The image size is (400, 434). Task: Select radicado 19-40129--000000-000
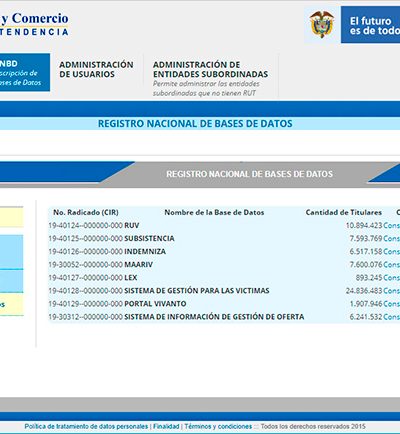tap(86, 304)
